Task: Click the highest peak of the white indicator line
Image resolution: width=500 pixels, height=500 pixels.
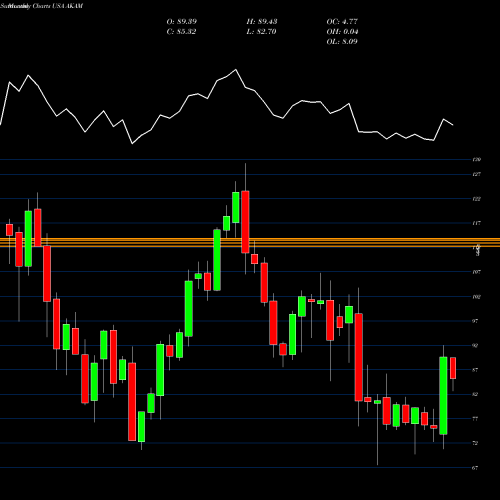Action: pyautogui.click(x=236, y=70)
